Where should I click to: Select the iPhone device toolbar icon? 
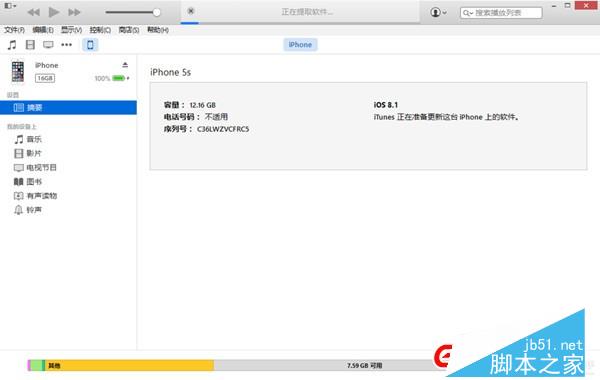[x=90, y=45]
